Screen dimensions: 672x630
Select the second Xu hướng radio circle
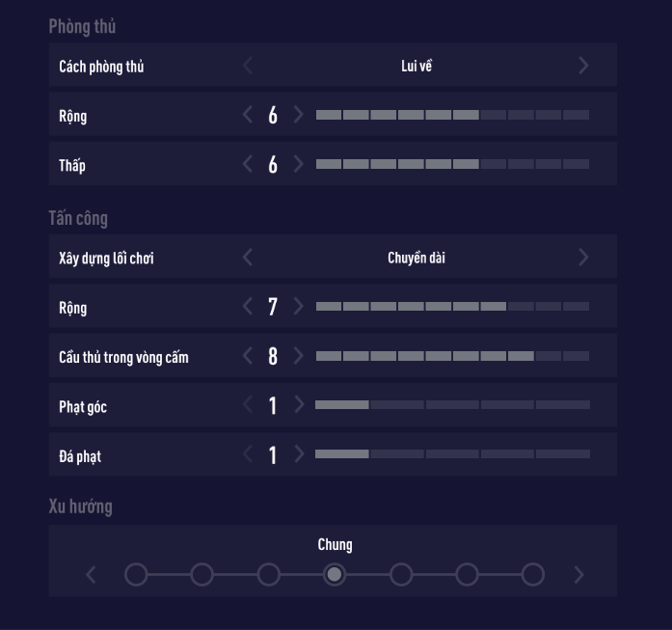tap(202, 575)
